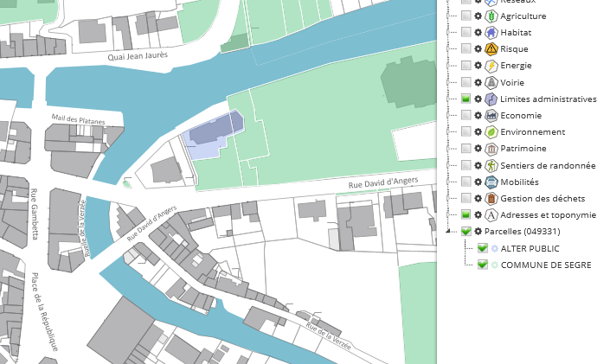610x364 pixels.
Task: Uncheck the Limites administratives layer
Action: pos(466,99)
